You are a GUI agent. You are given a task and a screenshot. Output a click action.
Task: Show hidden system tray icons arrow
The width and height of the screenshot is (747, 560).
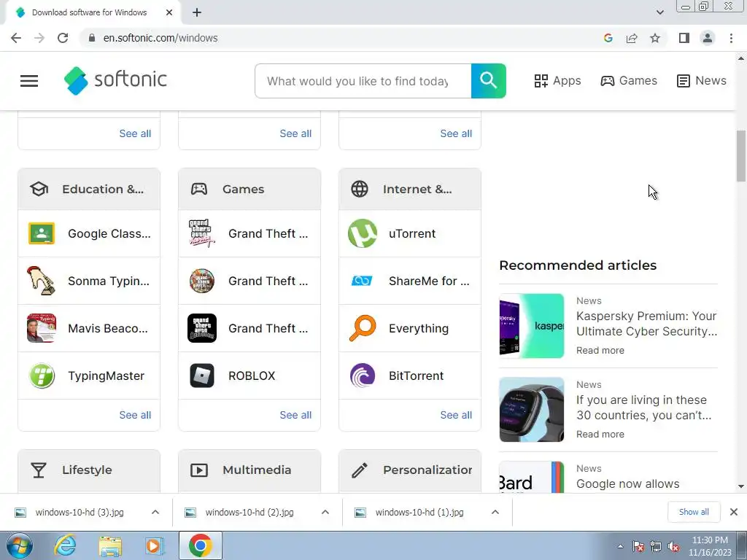click(620, 547)
